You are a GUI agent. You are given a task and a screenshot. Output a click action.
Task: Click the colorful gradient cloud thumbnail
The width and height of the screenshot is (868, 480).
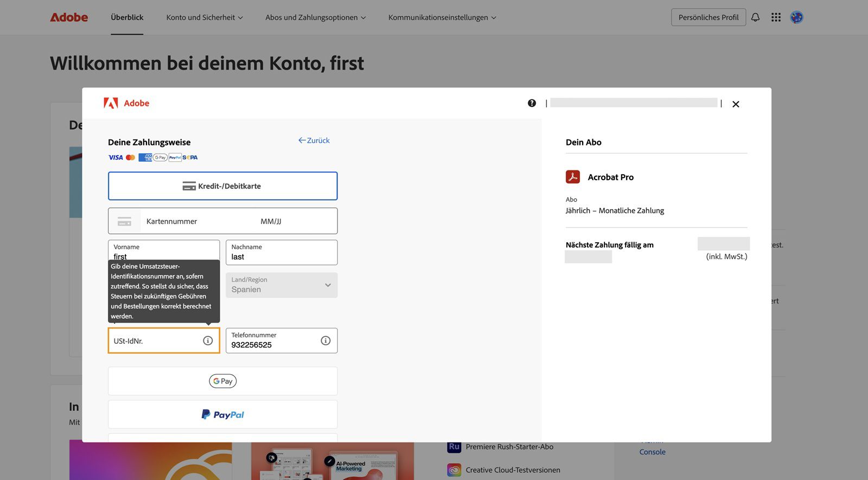(150, 460)
